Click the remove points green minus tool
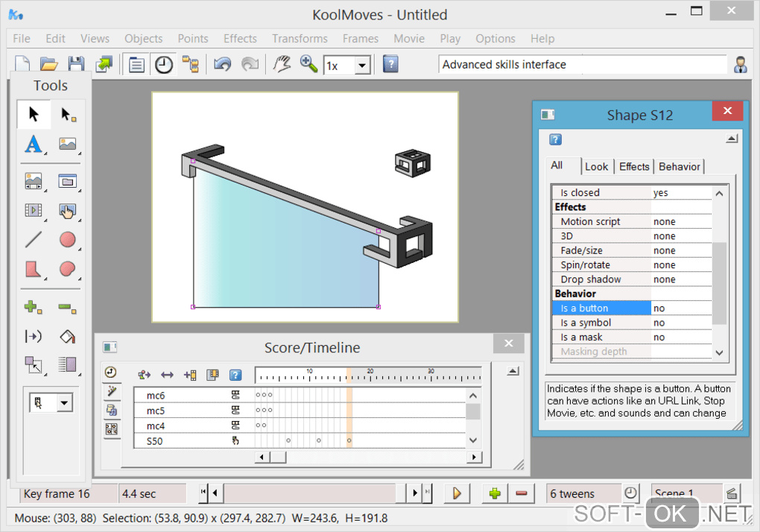This screenshot has height=532, width=760. pyautogui.click(x=67, y=307)
